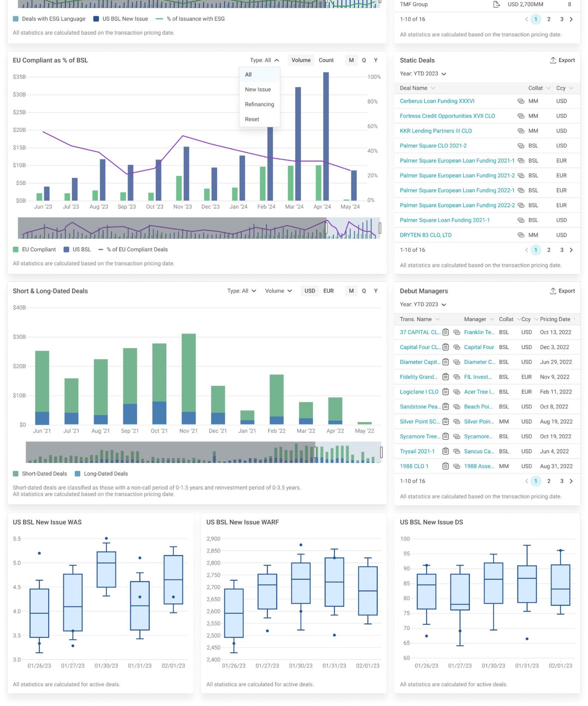This screenshot has height=706, width=588.
Task: Click the document icon for Capital Four CL row
Action: point(445,347)
